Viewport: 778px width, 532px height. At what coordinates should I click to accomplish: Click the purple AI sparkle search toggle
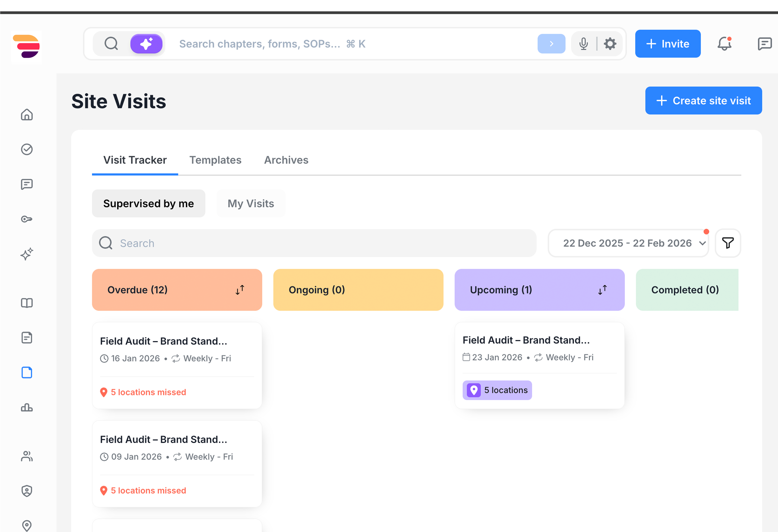coord(146,44)
